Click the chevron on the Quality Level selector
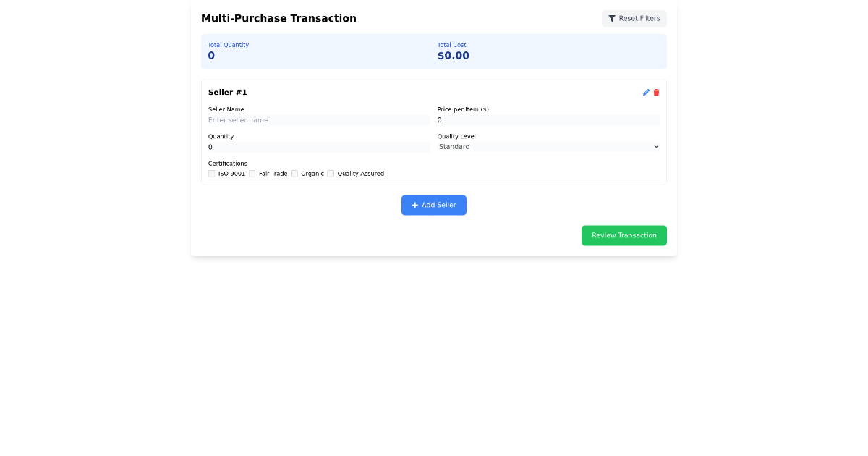The height and width of the screenshot is (456, 868). tap(657, 146)
